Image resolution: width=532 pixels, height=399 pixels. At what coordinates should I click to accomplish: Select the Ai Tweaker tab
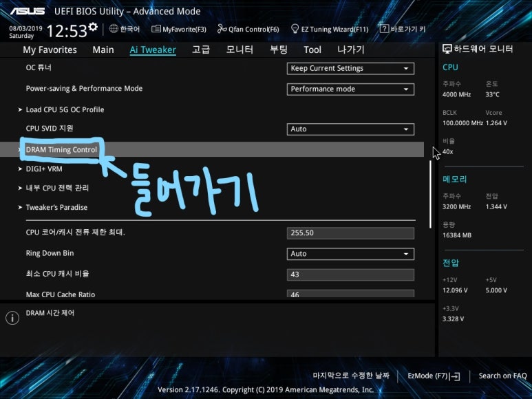point(153,50)
